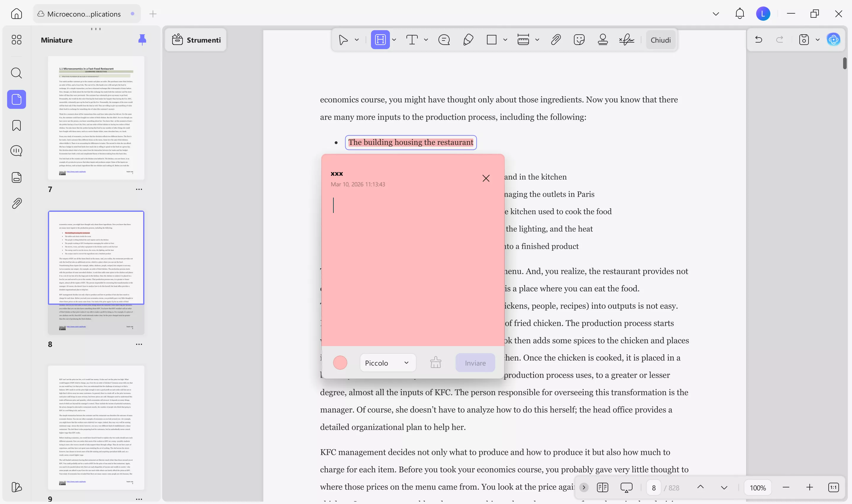Switch to 1:1 actual size view
Viewport: 852px width, 504px height.
(834, 487)
